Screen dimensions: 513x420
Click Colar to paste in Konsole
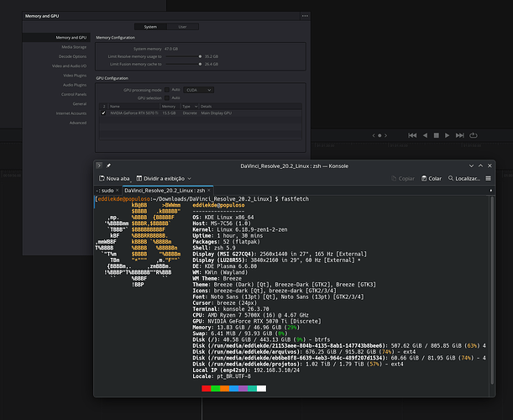pyautogui.click(x=432, y=178)
